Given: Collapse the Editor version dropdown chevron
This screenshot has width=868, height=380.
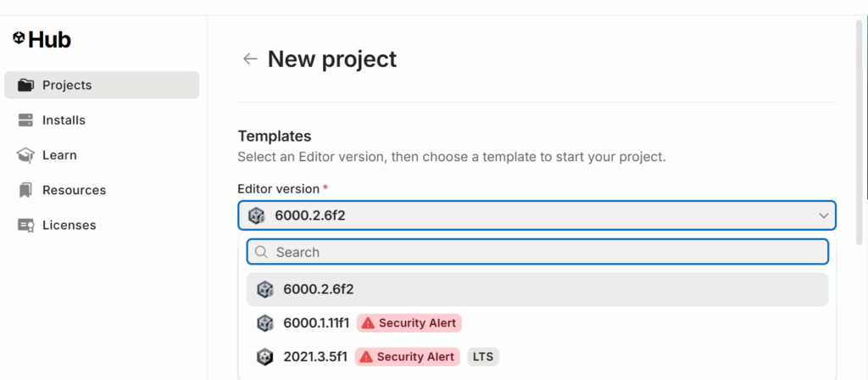Looking at the screenshot, I should point(823,215).
